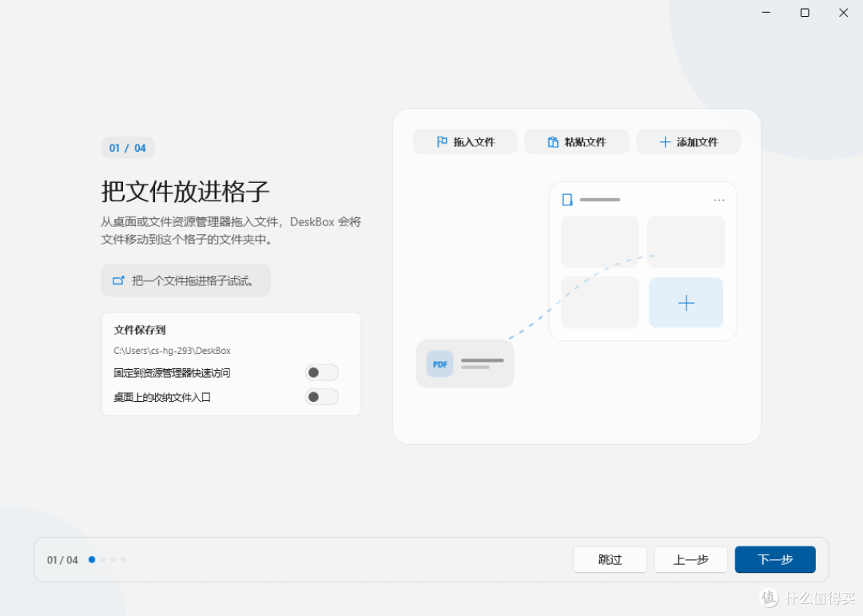Click 下一步 to continue
This screenshot has width=863, height=616.
775,559
